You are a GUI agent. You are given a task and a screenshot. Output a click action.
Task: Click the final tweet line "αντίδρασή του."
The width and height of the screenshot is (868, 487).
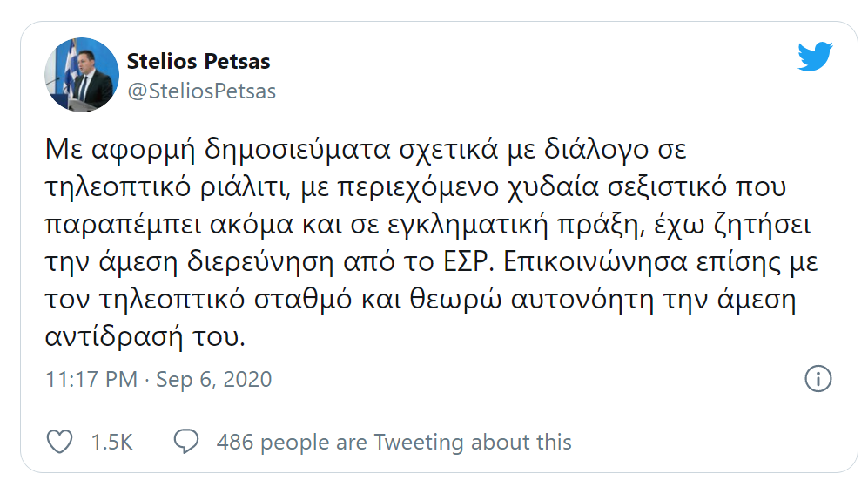pos(145,338)
